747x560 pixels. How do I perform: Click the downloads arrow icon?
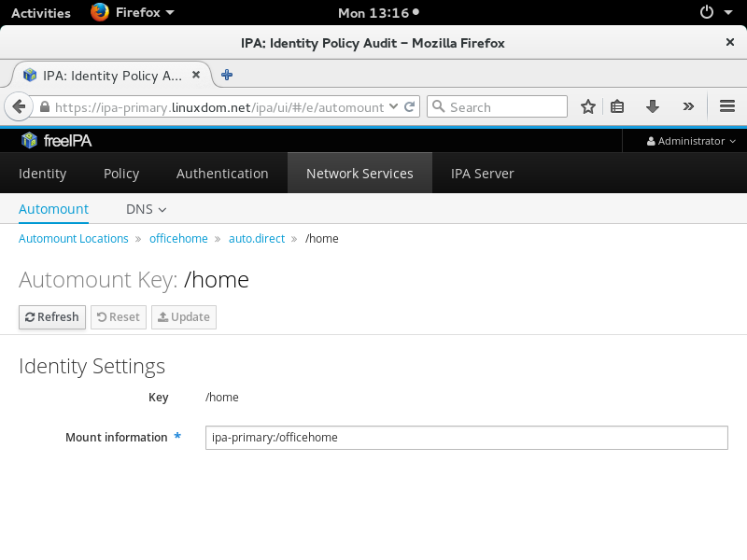[653, 107]
